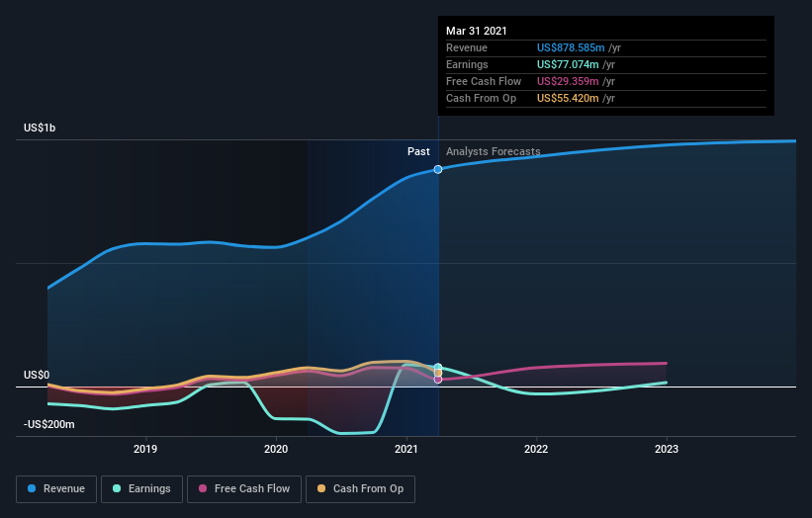Viewport: 812px width, 518px height.
Task: Click the teal Earnings data point marker
Action: tap(438, 367)
